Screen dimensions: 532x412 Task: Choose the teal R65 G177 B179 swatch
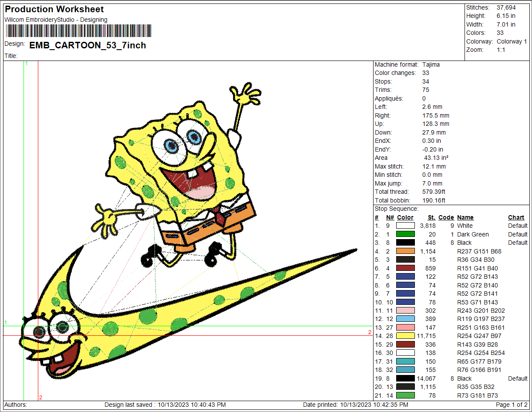pos(405,361)
